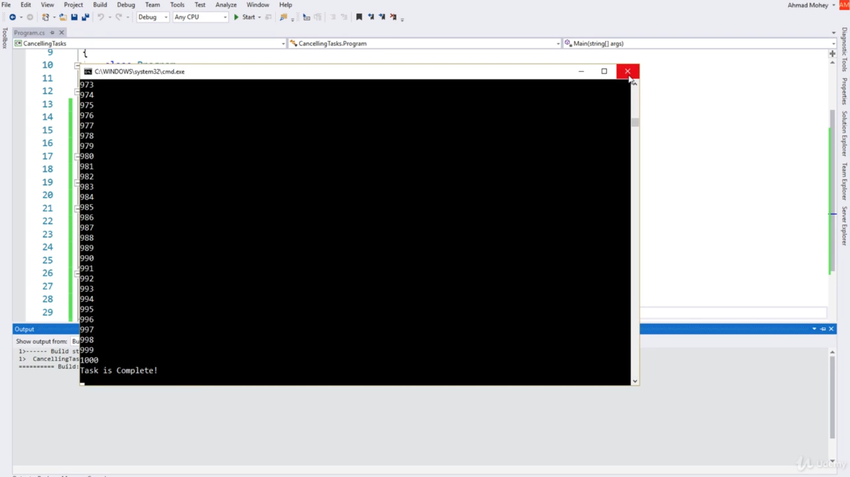The width and height of the screenshot is (850, 477).
Task: Open the dropdown arrow beside Start
Action: click(x=260, y=17)
